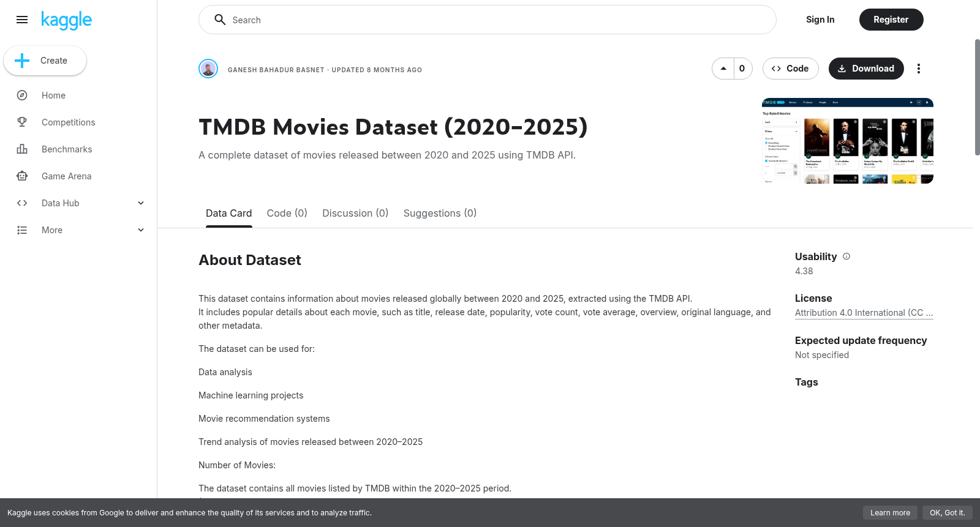Go to Home in sidebar

[54, 95]
